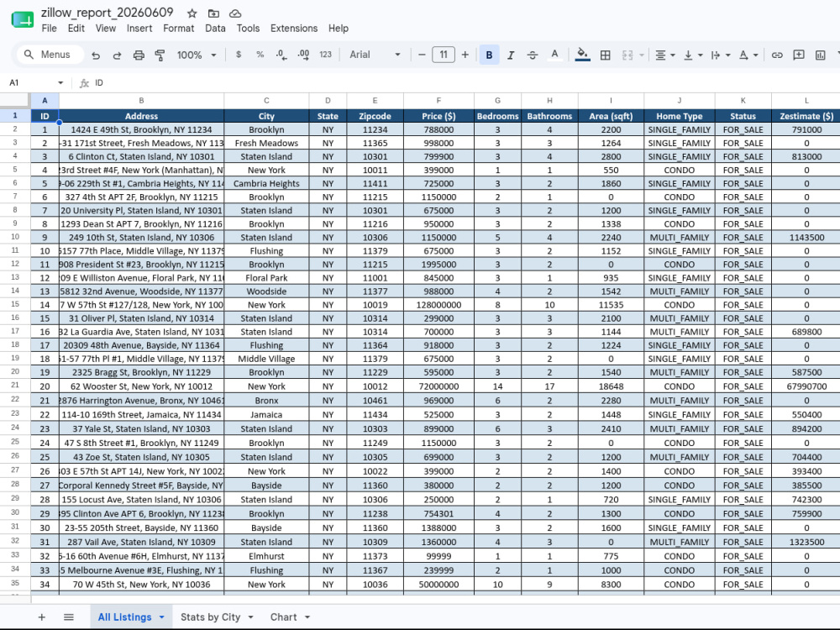The height and width of the screenshot is (630, 840).
Task: Format as percent with the % icon
Action: 260,55
